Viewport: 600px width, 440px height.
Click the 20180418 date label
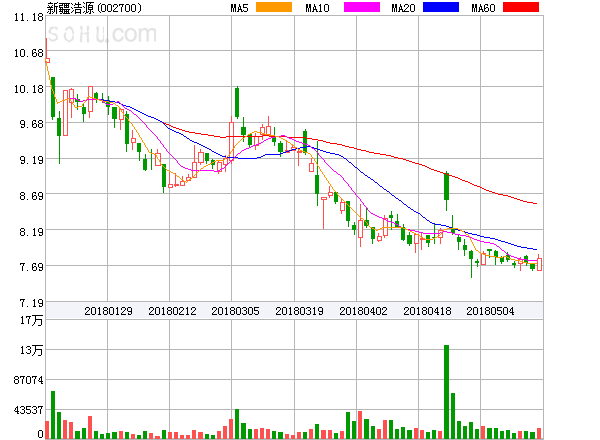tap(427, 311)
